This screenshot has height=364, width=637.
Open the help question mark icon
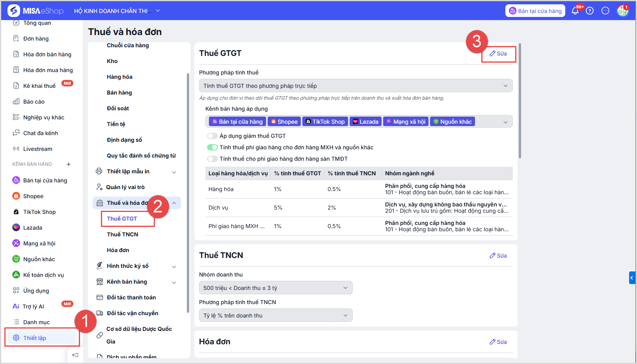tap(590, 11)
